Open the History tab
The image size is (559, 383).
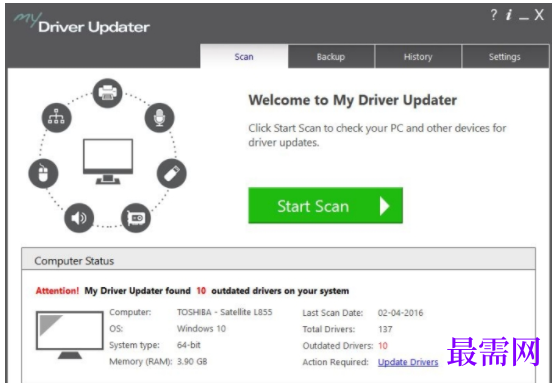(418, 56)
